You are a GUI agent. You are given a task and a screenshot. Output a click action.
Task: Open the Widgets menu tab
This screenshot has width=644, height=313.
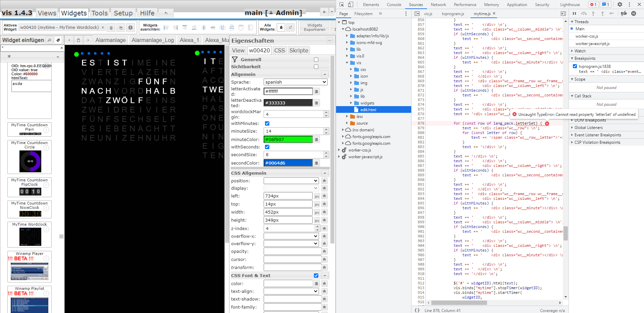pos(74,13)
